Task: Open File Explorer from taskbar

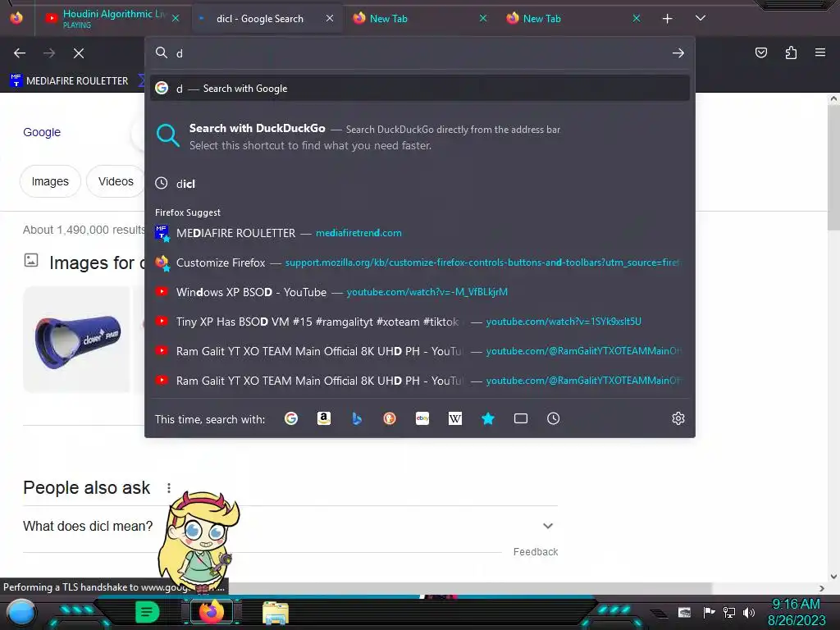Action: pos(276,613)
